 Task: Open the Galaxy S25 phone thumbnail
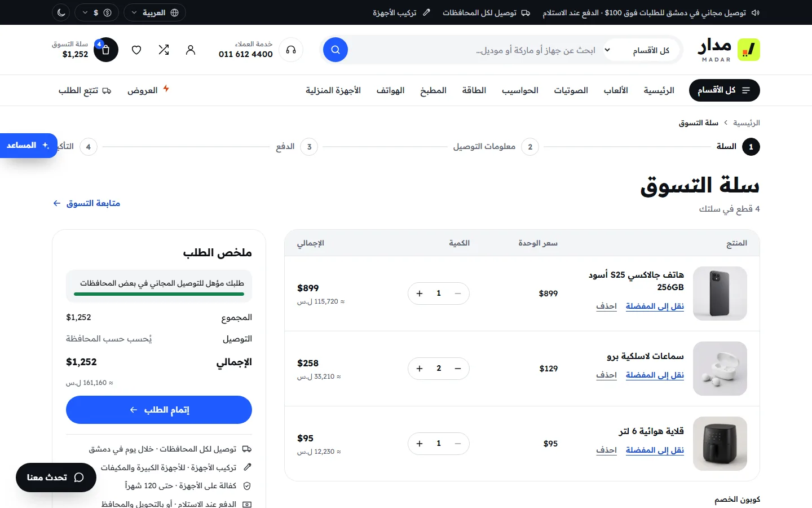720,294
